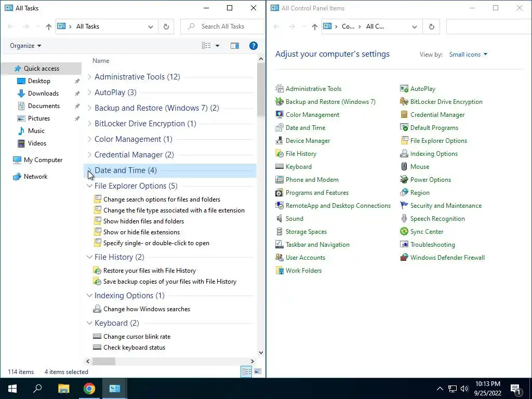Screen dimensions: 532x399
Task: Expand the BitLocker Drive Encryption (1) group
Action: pos(89,124)
